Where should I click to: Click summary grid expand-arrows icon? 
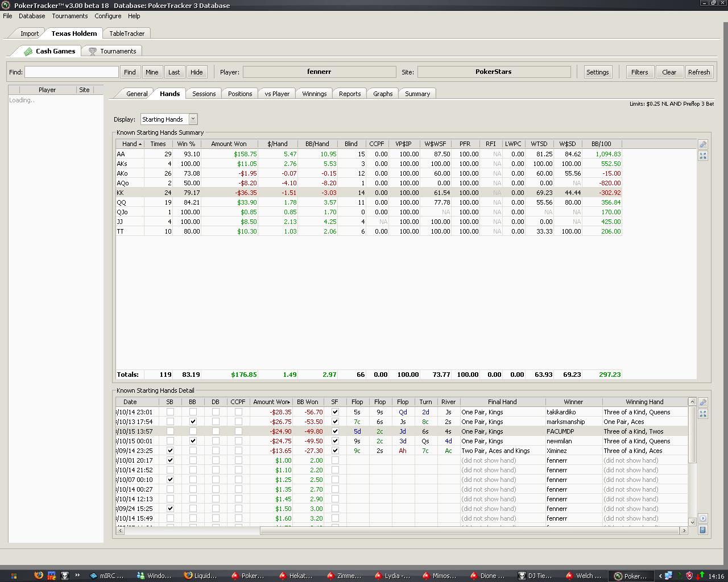coord(703,156)
